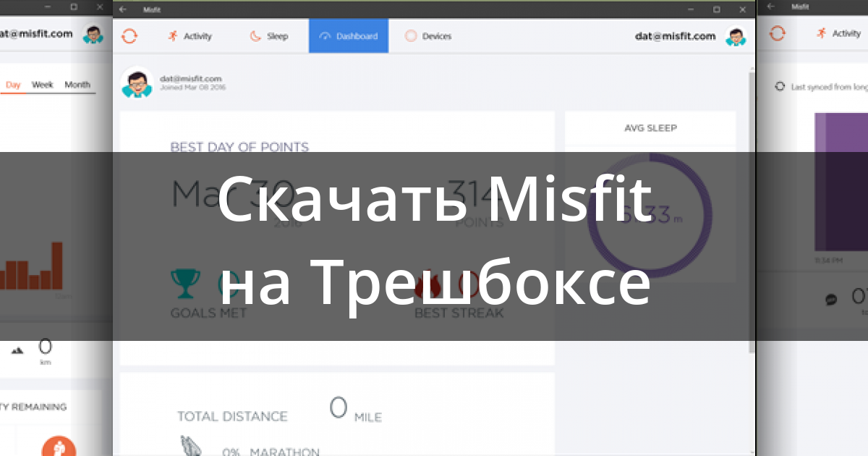The image size is (868, 456).
Task: Click back arrow in right window title bar
Action: coord(771,7)
